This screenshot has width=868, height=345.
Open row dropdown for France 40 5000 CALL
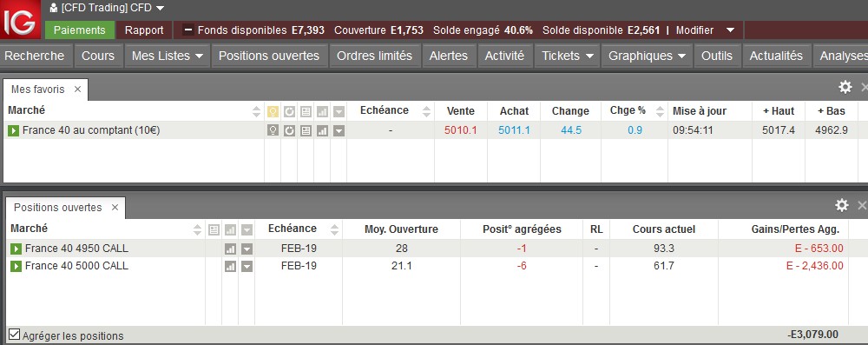coord(247,267)
